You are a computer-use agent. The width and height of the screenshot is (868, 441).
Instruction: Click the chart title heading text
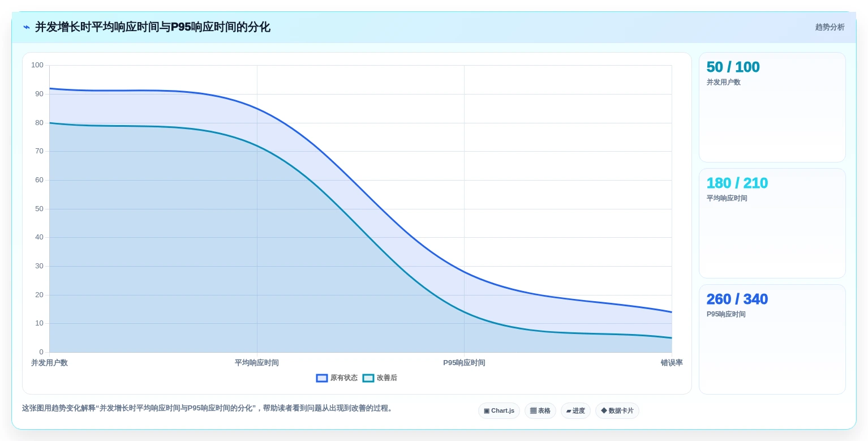[153, 27]
